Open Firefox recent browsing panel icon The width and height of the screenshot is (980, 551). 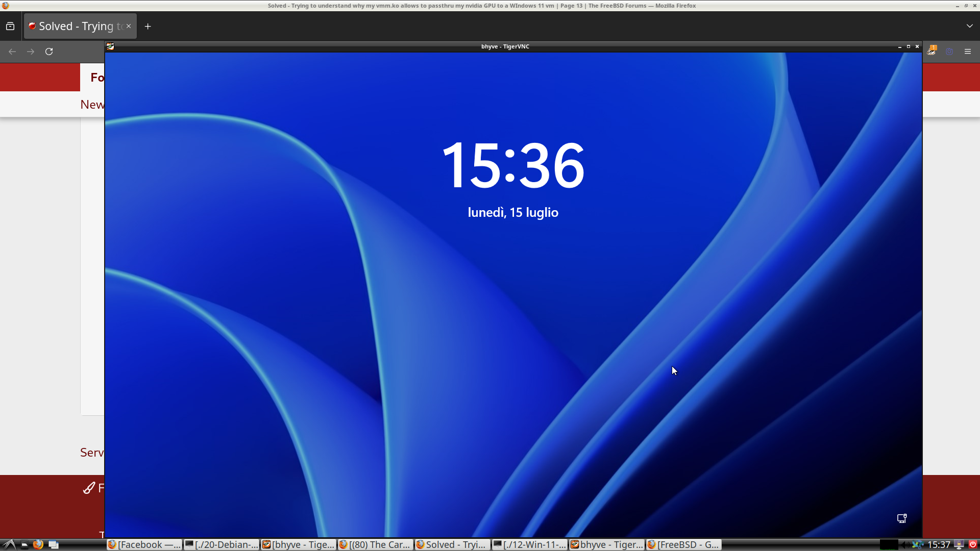(x=10, y=26)
